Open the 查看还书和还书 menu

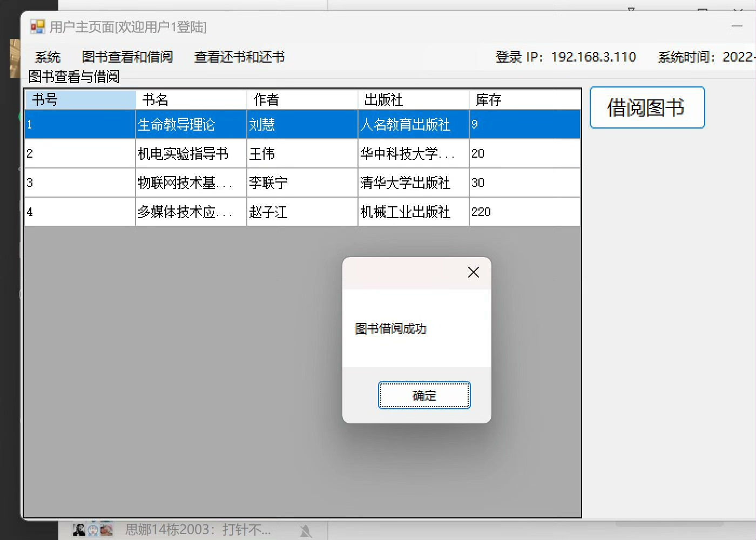239,57
